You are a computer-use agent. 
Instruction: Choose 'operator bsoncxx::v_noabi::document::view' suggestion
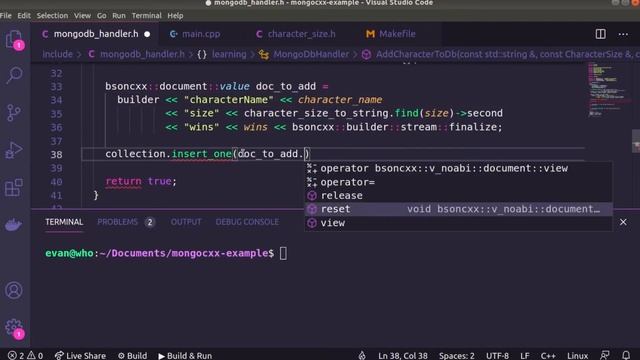click(458, 168)
